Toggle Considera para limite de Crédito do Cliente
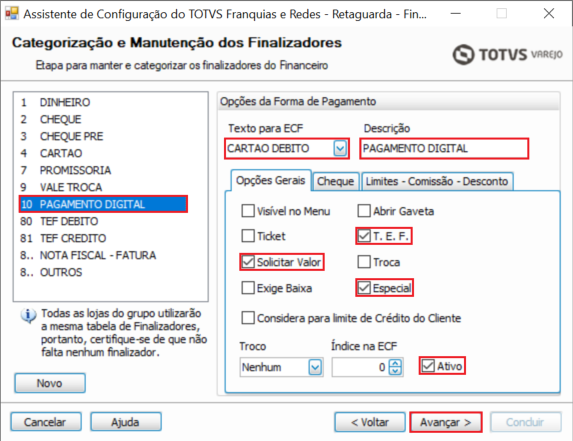This screenshot has width=573, height=441. click(x=248, y=318)
